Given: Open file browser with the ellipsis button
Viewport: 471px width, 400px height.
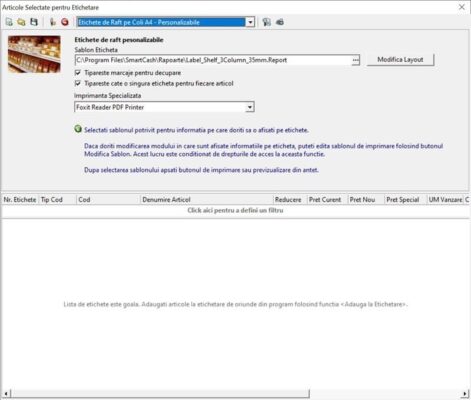Looking at the screenshot, I should [x=356, y=60].
